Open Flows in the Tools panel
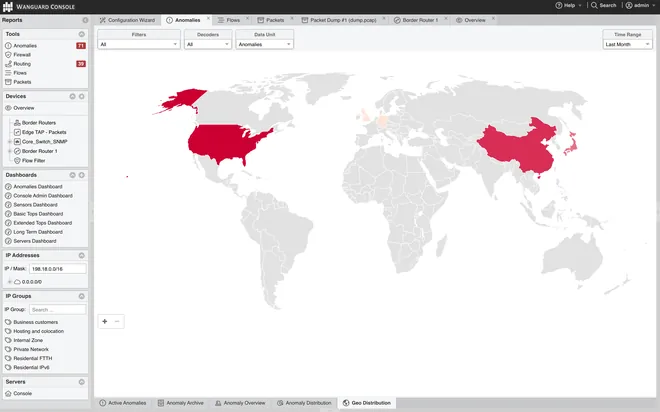 coord(20,73)
